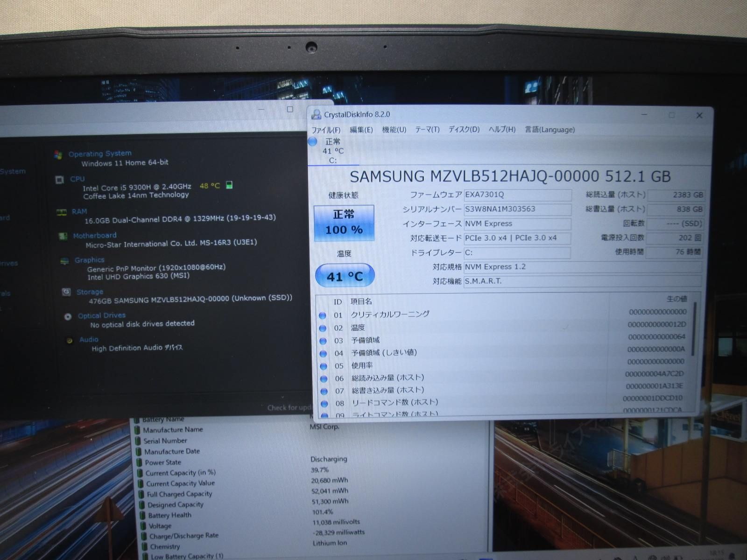
Task: Click the Power State battery row icon
Action: pyautogui.click(x=139, y=462)
